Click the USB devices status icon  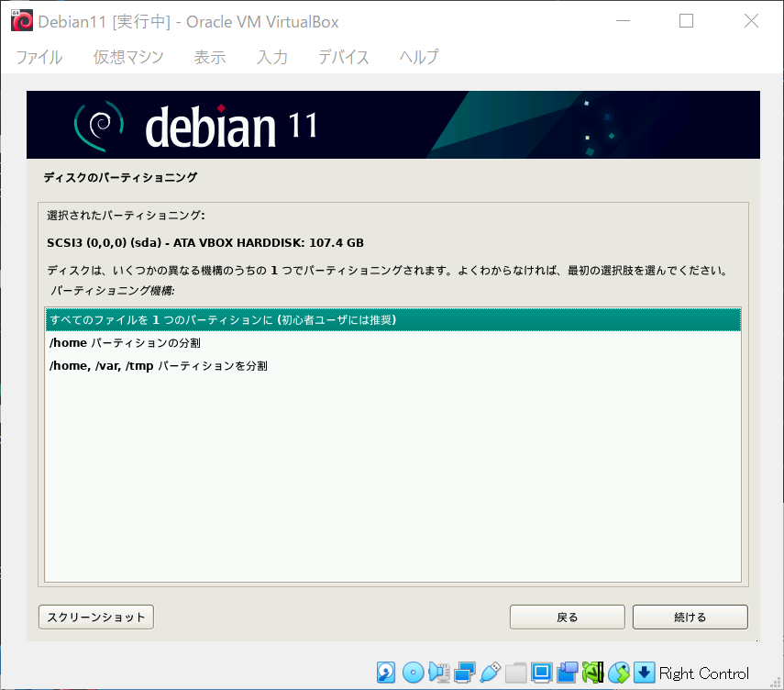(490, 673)
